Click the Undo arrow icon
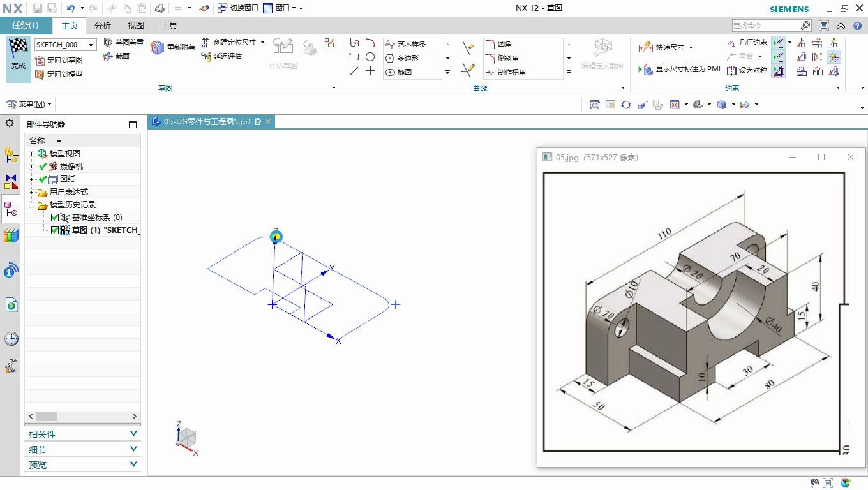The image size is (868, 490). 70,8
